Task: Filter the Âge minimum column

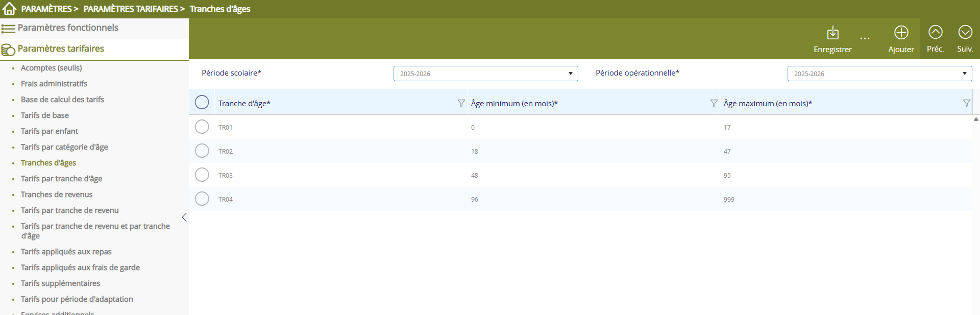Action: point(714,103)
